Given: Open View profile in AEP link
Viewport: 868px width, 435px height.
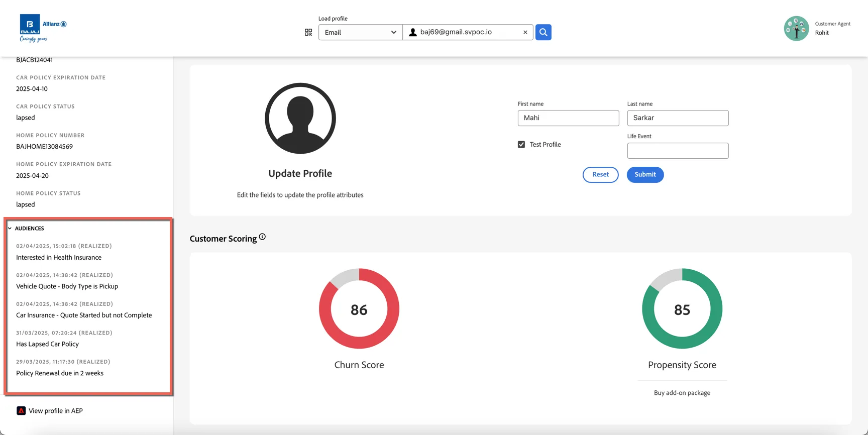Looking at the screenshot, I should click(55, 410).
